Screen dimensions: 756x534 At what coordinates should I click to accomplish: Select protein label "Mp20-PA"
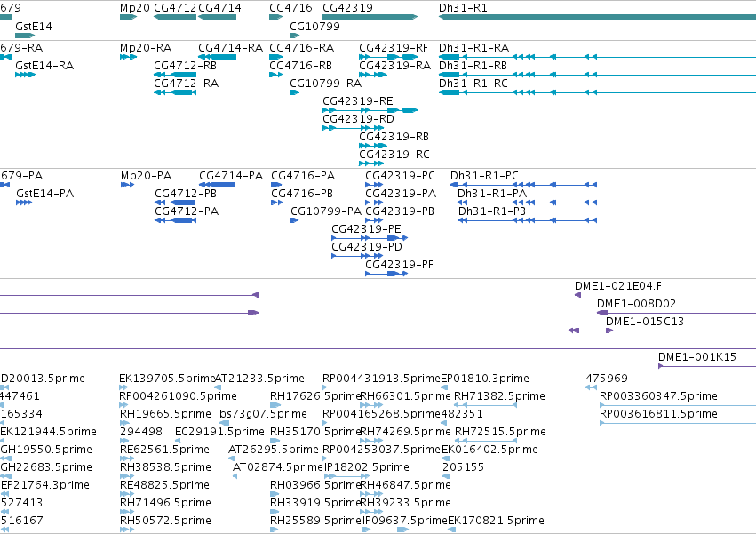(146, 176)
